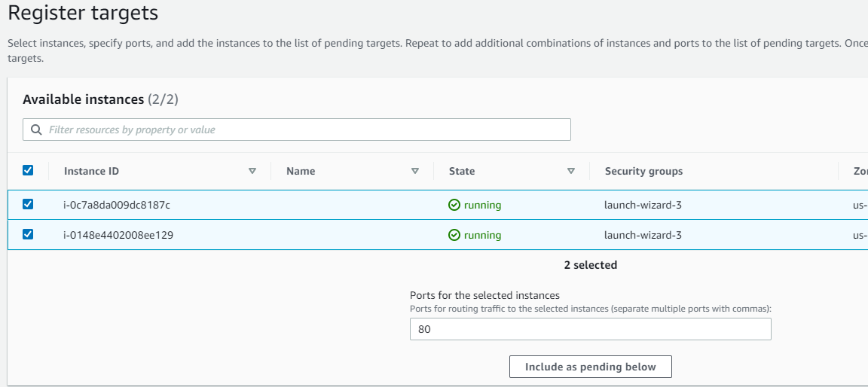The height and width of the screenshot is (387, 868).
Task: Uncheck the checkbox for instance i-0c7a8da009dc8187c
Action: pyautogui.click(x=28, y=204)
